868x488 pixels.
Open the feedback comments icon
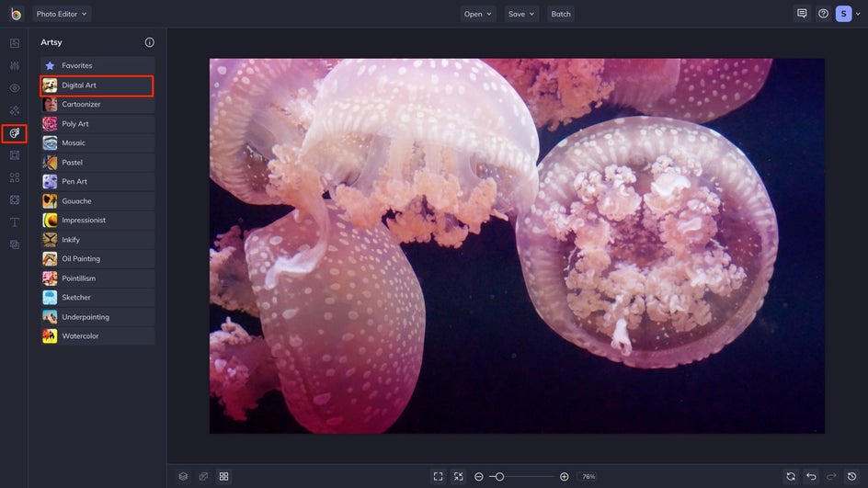[x=802, y=14]
